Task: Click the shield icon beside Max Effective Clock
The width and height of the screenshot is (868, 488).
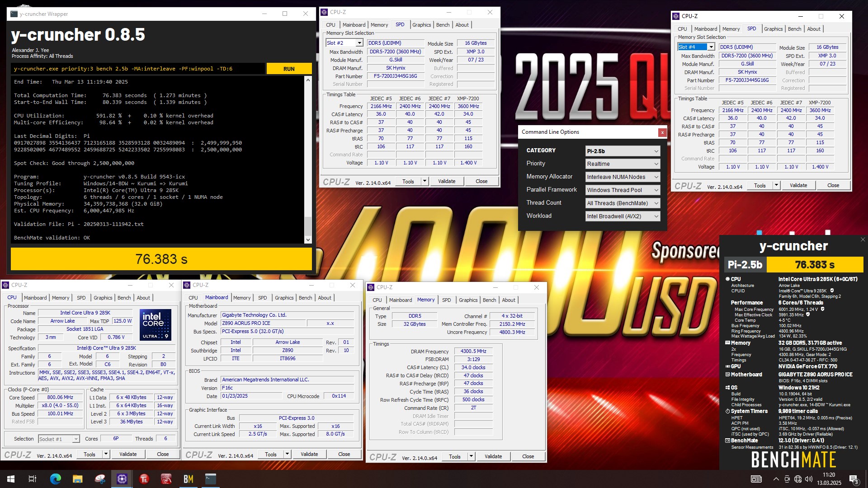Action: [x=808, y=314]
